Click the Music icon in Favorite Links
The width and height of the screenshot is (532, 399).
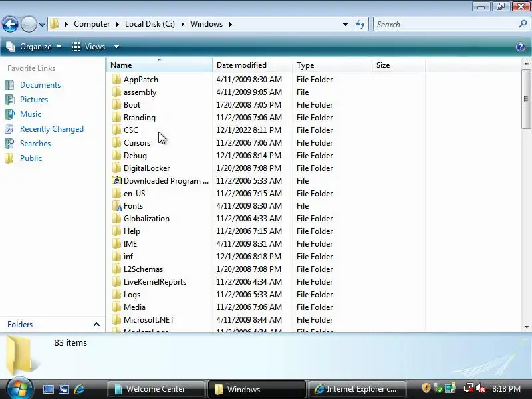pos(9,114)
